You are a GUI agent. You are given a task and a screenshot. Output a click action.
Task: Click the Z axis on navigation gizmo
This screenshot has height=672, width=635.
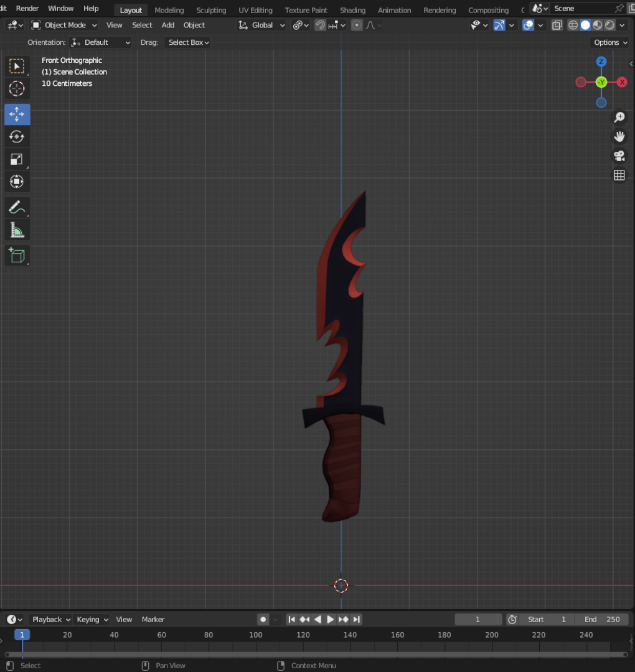click(601, 62)
